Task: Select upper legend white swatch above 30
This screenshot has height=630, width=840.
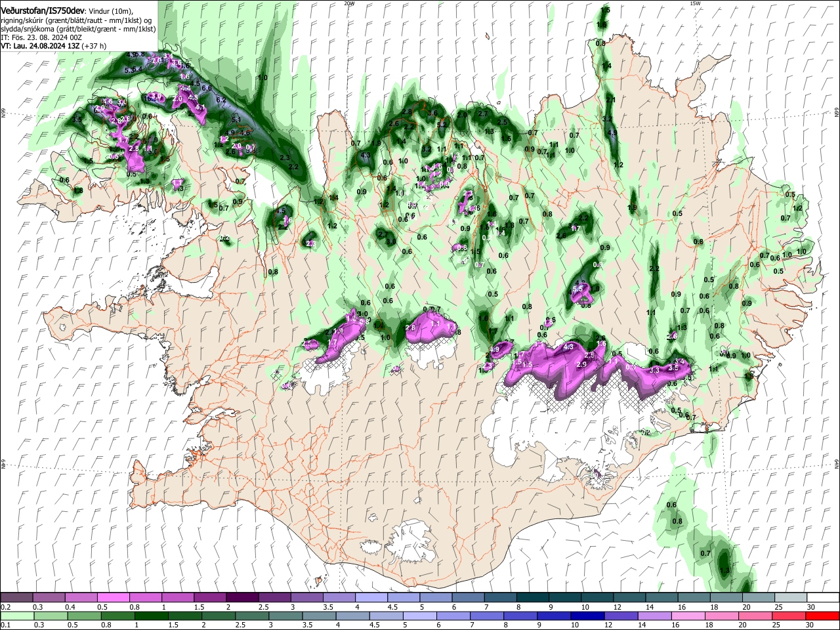Action: 823,598
